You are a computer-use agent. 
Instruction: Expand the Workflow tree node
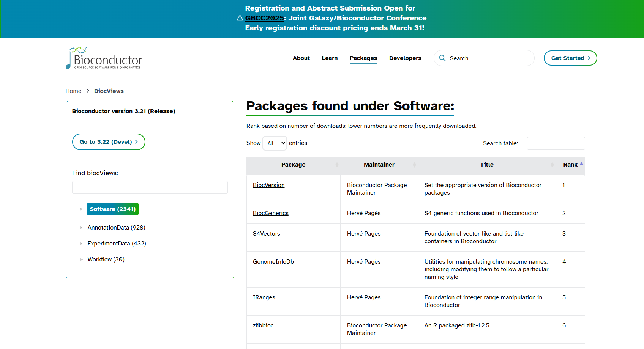pos(81,259)
